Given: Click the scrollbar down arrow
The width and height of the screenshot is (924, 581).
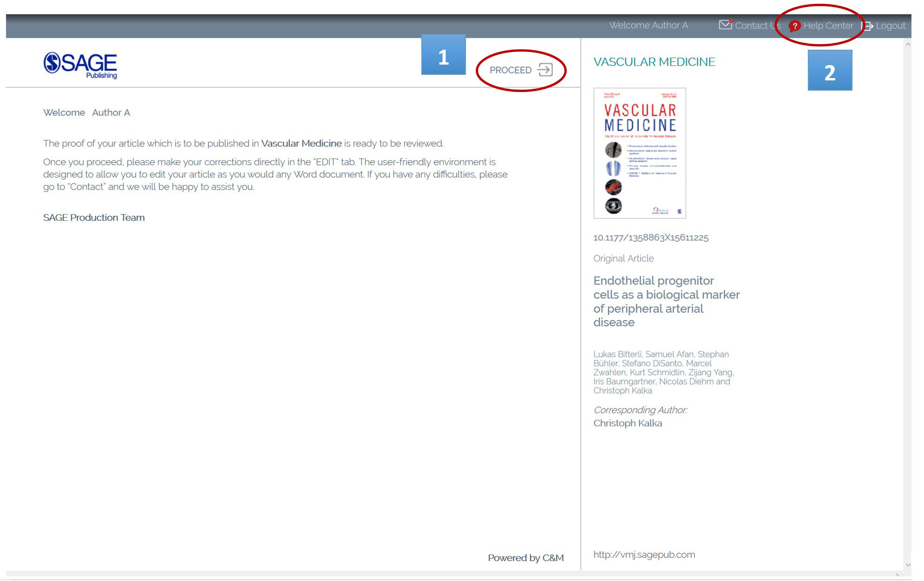Looking at the screenshot, I should [908, 565].
